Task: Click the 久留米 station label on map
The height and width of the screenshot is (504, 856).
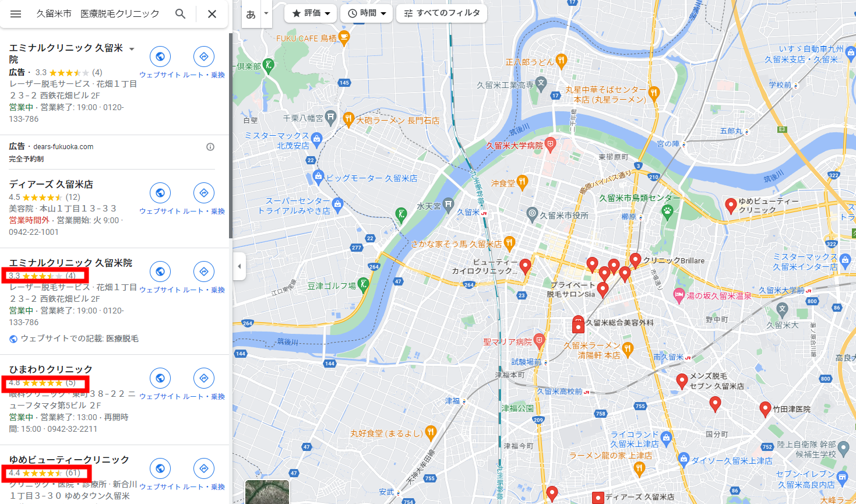Action: [468, 212]
